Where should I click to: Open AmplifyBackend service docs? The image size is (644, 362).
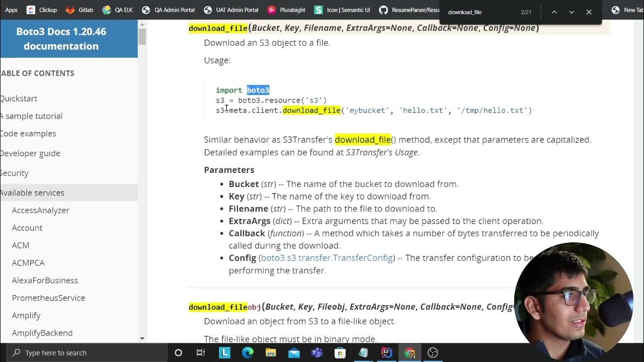point(42,333)
